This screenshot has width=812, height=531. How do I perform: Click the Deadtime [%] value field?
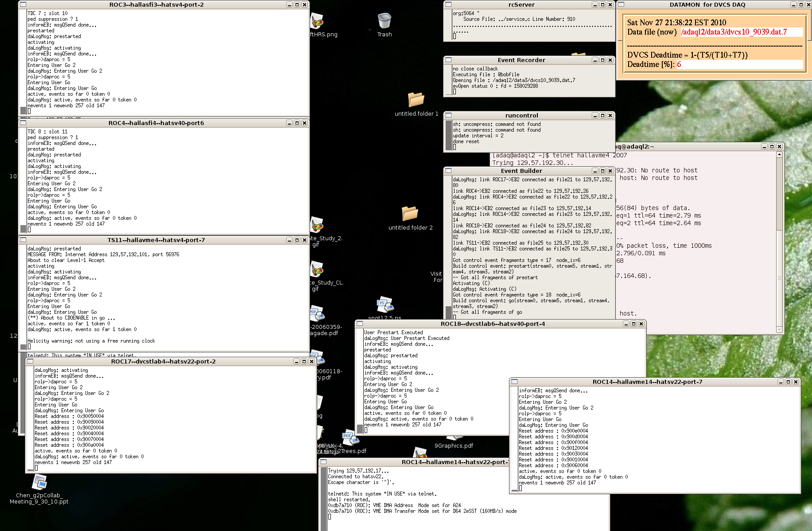[739, 64]
